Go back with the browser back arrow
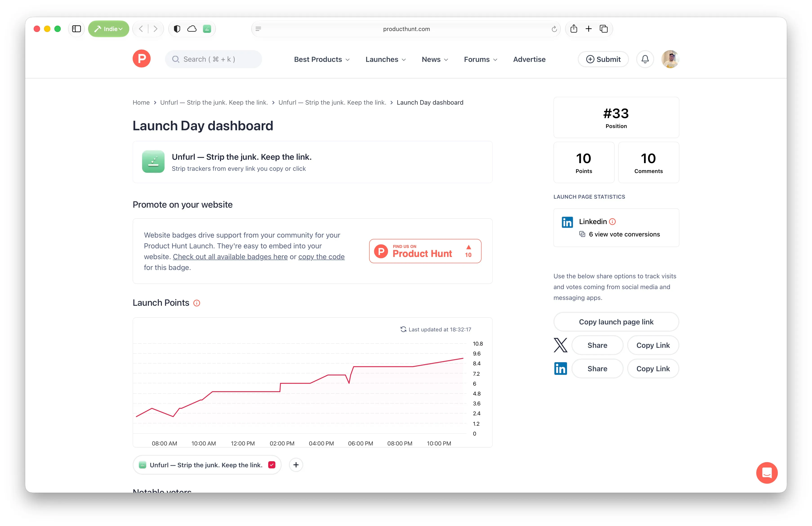Image resolution: width=812 pixels, height=526 pixels. click(x=141, y=29)
